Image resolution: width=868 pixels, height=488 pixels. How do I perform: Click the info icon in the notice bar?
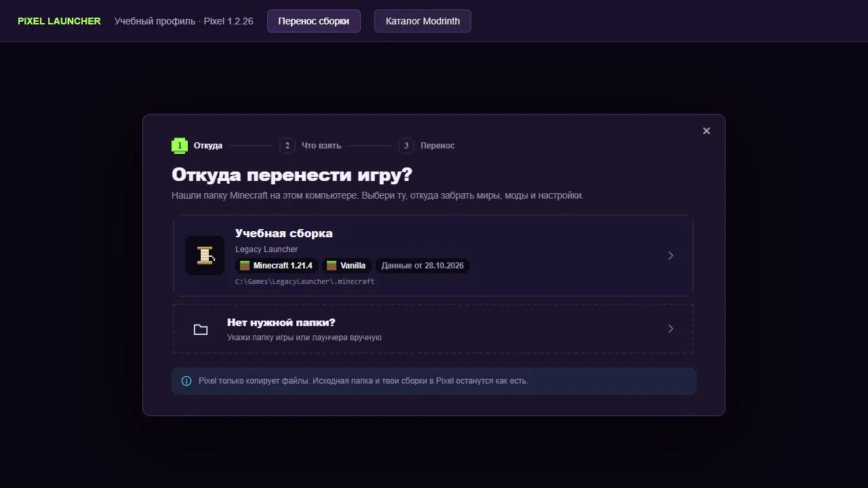pos(186,381)
